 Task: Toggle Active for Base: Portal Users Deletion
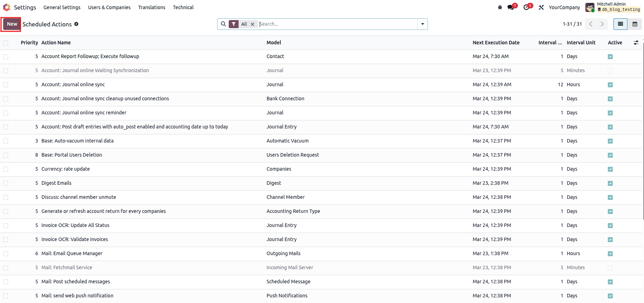pyautogui.click(x=610, y=155)
